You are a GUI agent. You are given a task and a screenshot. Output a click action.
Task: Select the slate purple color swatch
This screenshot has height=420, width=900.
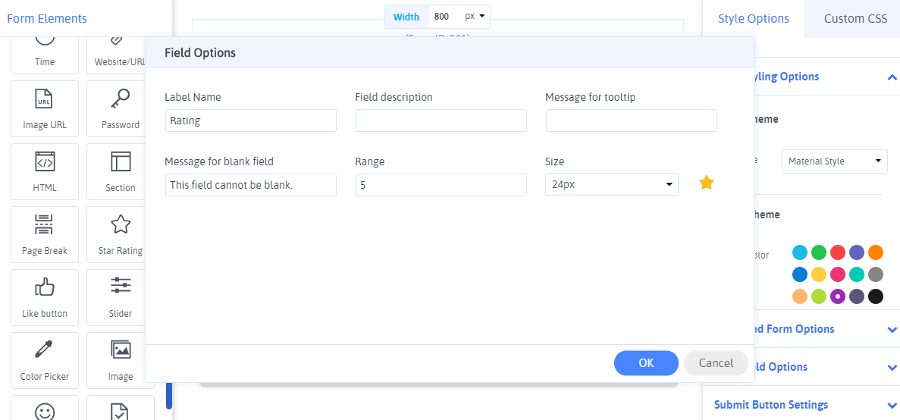point(856,296)
